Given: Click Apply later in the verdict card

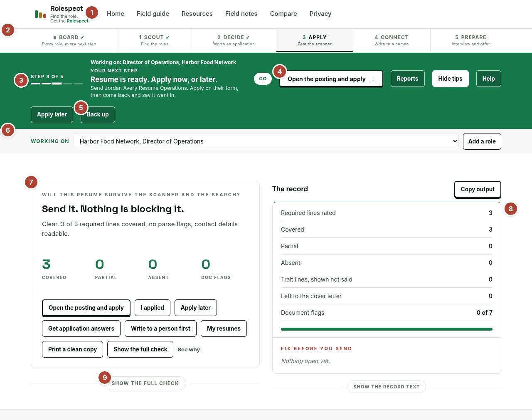Looking at the screenshot, I should point(196,308).
